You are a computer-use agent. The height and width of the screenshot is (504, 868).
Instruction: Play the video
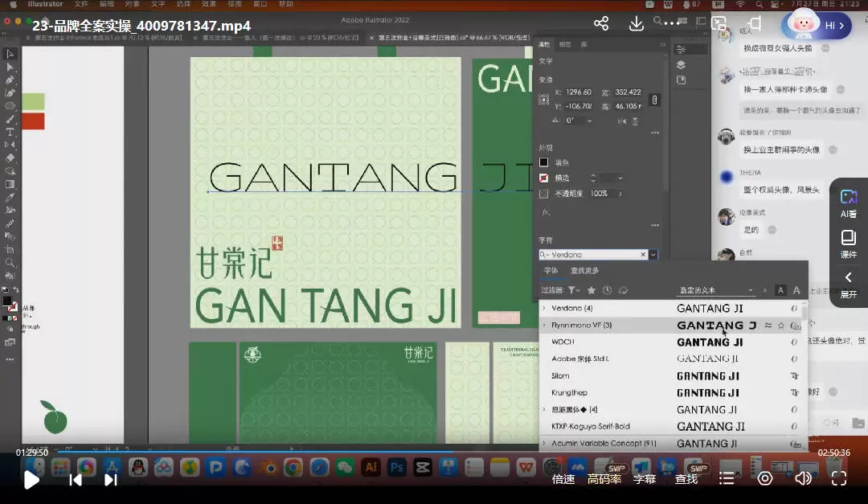point(31,479)
